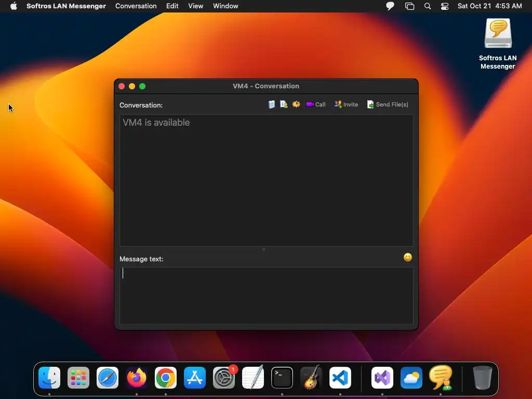
Task: Open Visual Studio Code from the dock
Action: pos(340,378)
